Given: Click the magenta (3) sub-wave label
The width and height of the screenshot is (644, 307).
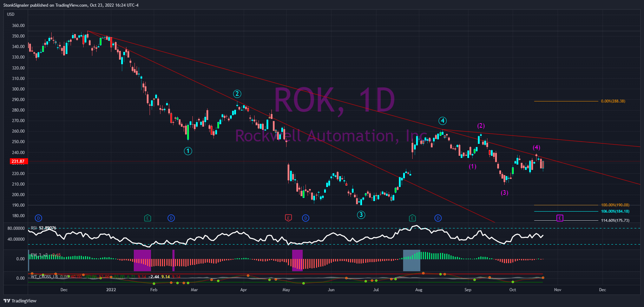Looking at the screenshot, I should click(504, 193).
